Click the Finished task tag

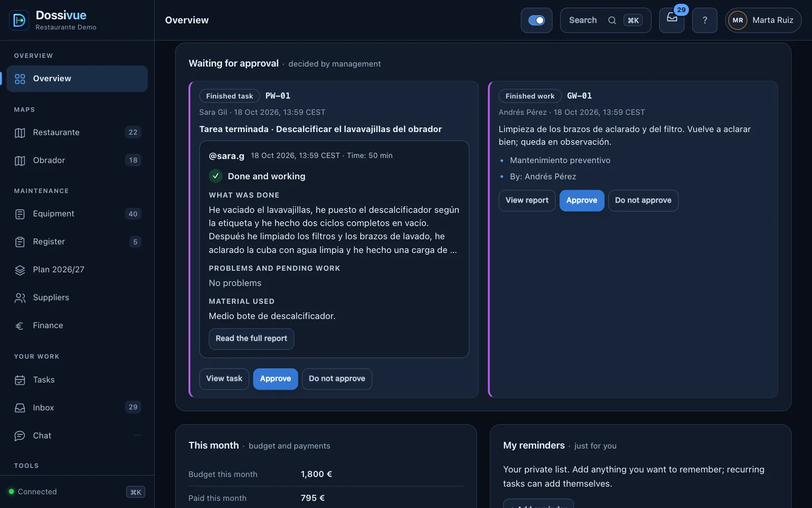coord(229,96)
